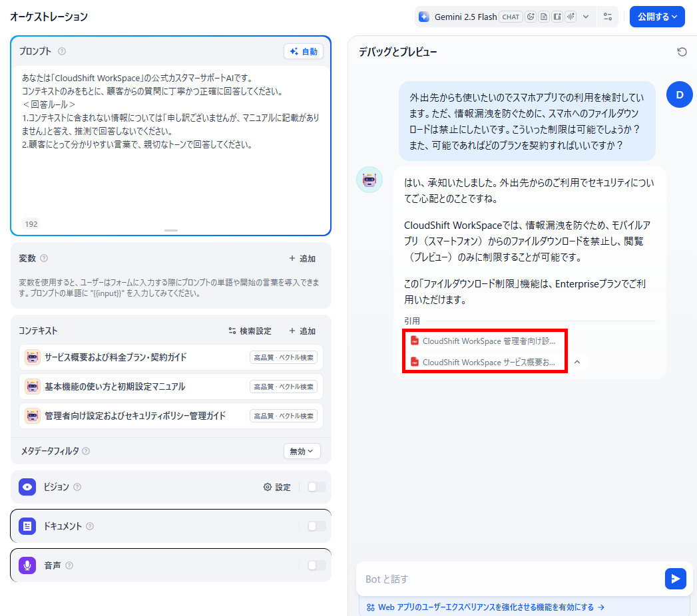Screen dimensions: 697x616
Task: Open Web アプリのユーザーエクスペリエンスを強化させる機能を有効にする link
Action: tap(485, 607)
